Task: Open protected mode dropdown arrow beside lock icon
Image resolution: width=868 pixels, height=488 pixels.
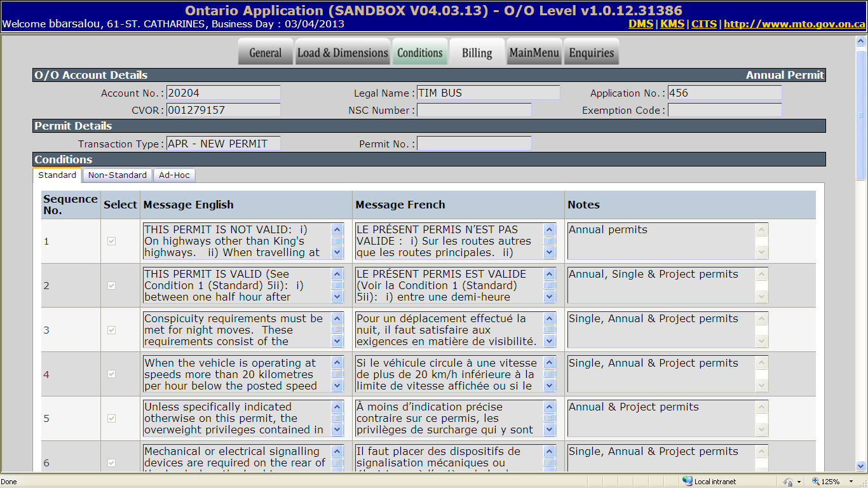Action: 798,482
